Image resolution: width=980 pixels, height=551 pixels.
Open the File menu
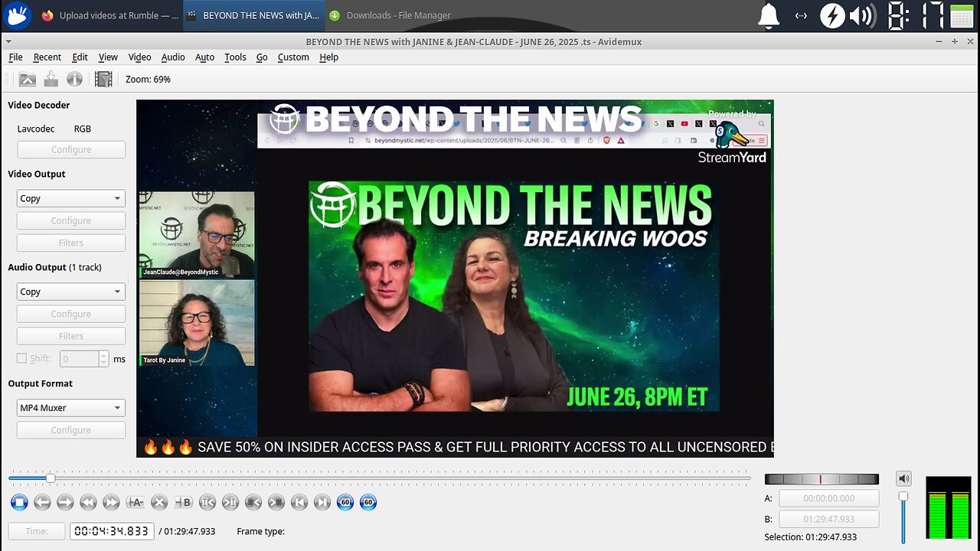(x=15, y=57)
